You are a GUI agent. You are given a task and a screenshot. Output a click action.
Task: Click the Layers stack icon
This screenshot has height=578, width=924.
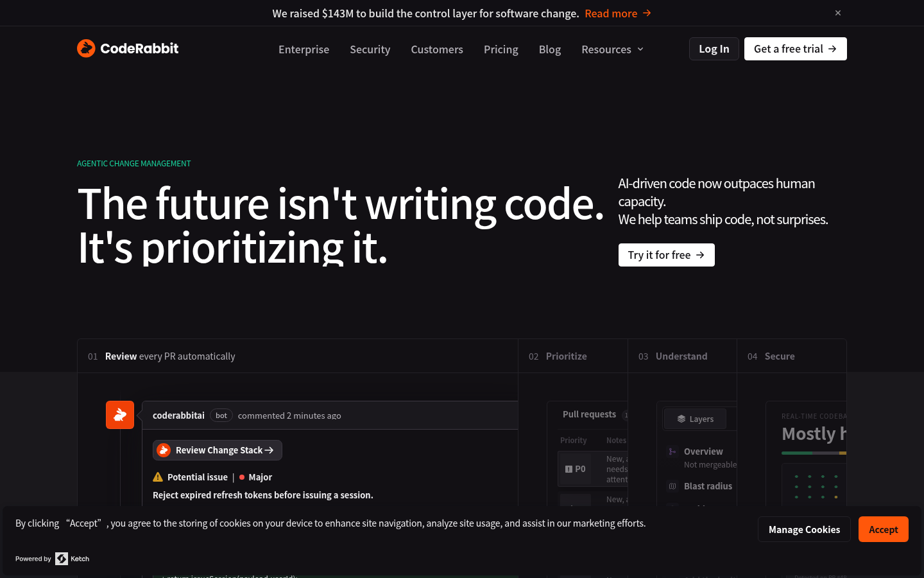tap(681, 419)
